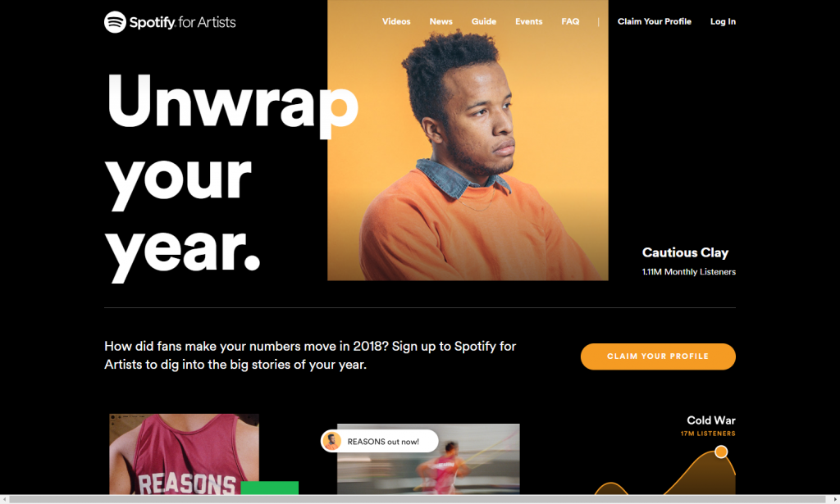Open the Guide page
This screenshot has width=840, height=504.
coord(484,21)
